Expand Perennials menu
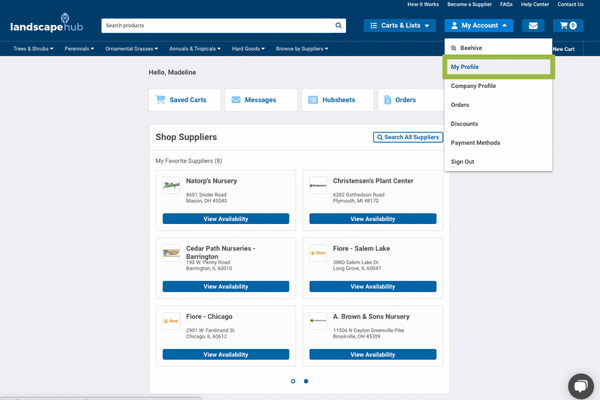Image resolution: width=600 pixels, height=400 pixels. (x=79, y=49)
